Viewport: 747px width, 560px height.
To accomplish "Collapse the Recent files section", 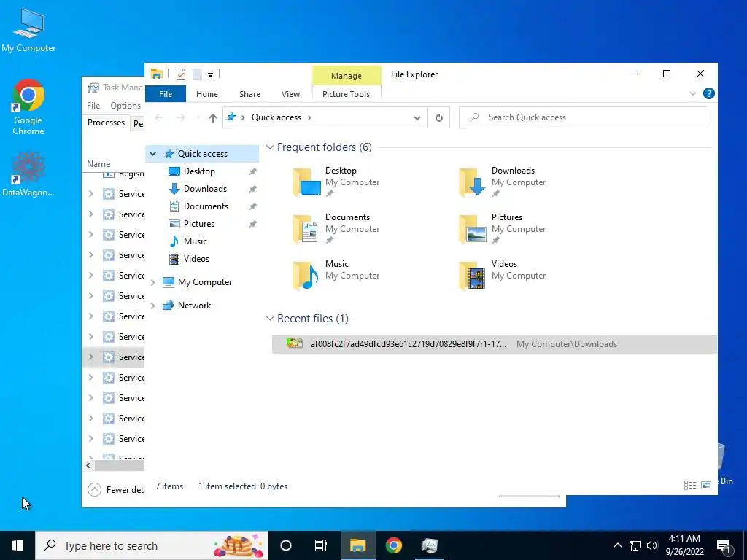I will (x=270, y=319).
